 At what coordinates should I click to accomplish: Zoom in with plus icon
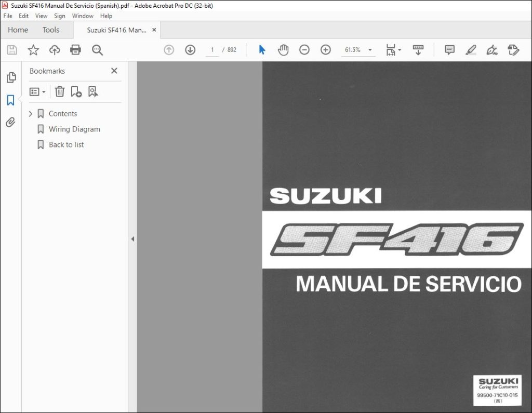click(326, 50)
